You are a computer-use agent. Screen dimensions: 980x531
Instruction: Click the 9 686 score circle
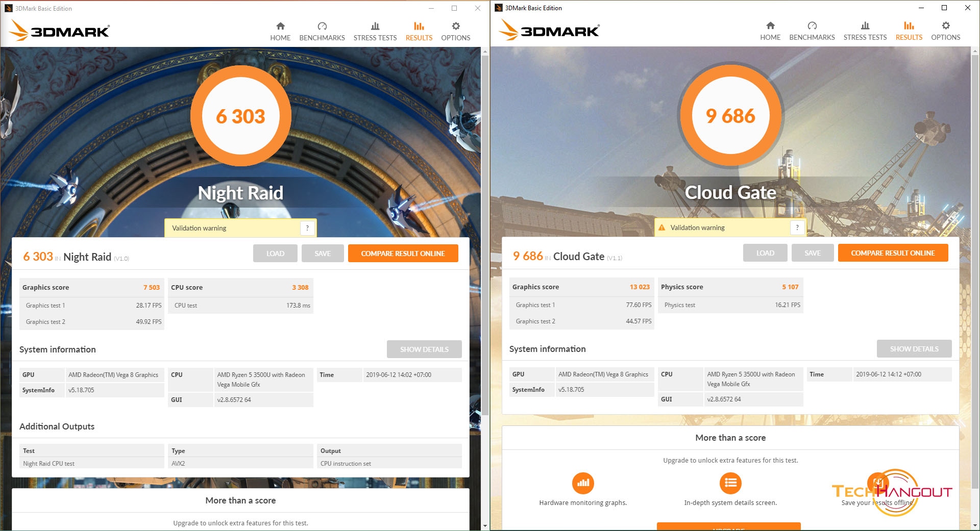730,116
